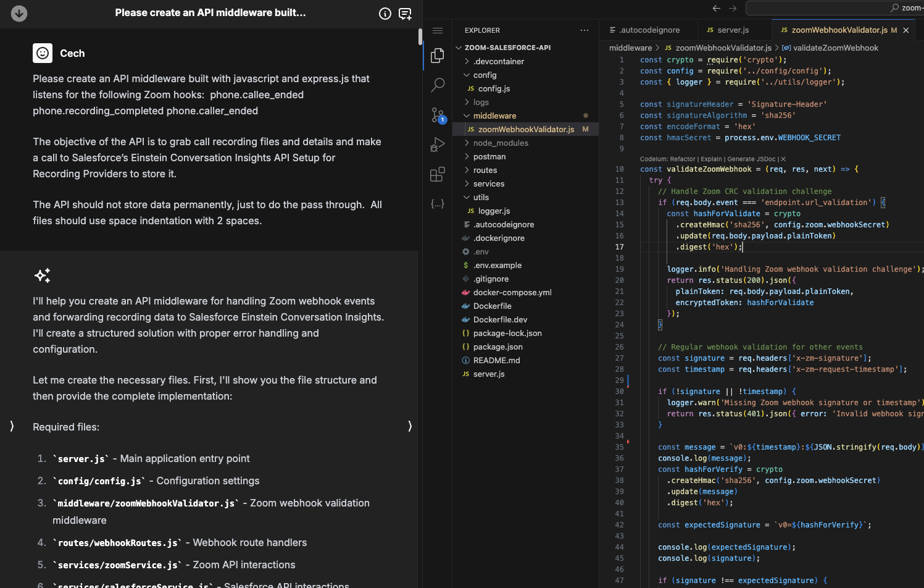Screen dimensions: 924x588
Task: Open Source Control view with badge
Action: (438, 115)
